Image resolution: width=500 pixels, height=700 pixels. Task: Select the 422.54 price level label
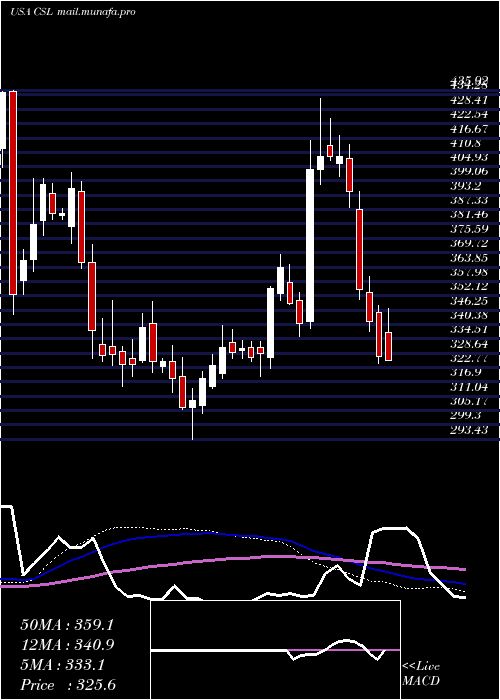[x=468, y=114]
